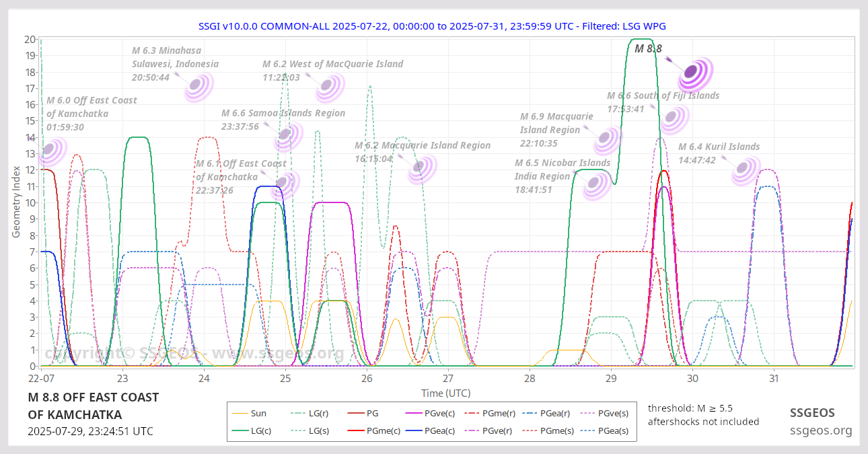
Task: Open the ssgeos.org link at bottom right
Action: [x=821, y=430]
